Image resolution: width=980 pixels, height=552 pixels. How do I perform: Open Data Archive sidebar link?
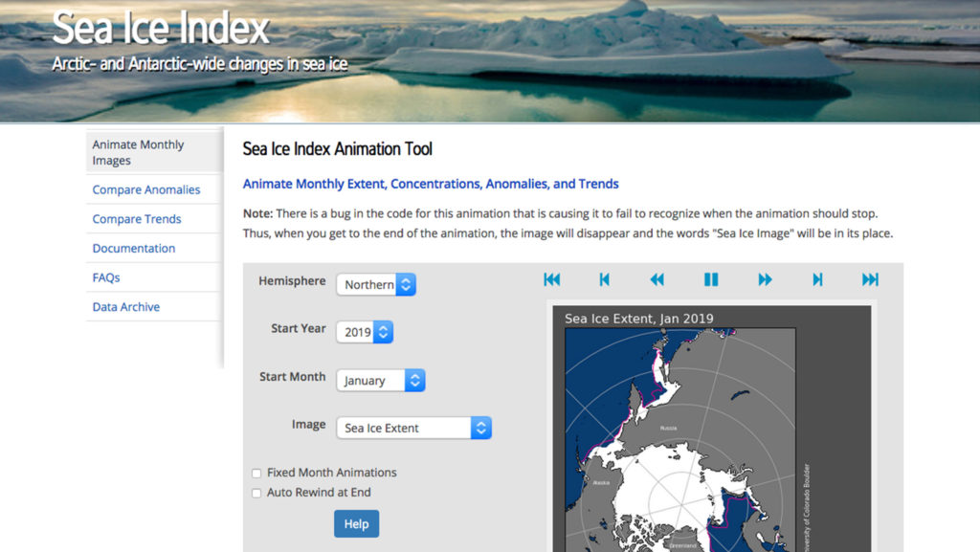point(126,306)
